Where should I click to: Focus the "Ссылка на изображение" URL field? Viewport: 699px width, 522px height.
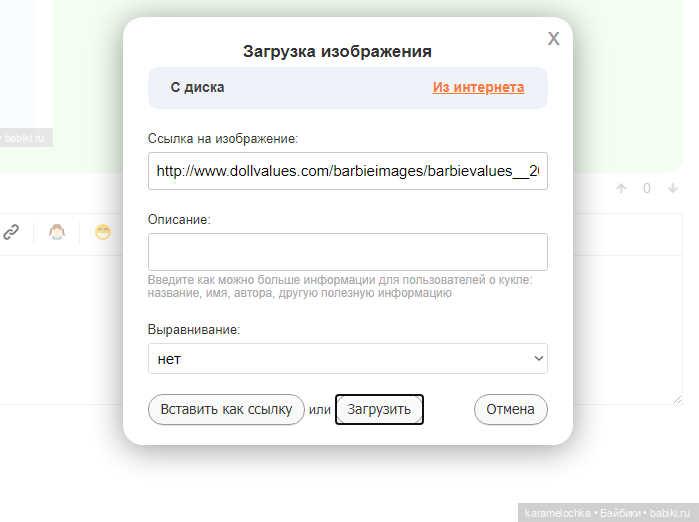(x=347, y=171)
